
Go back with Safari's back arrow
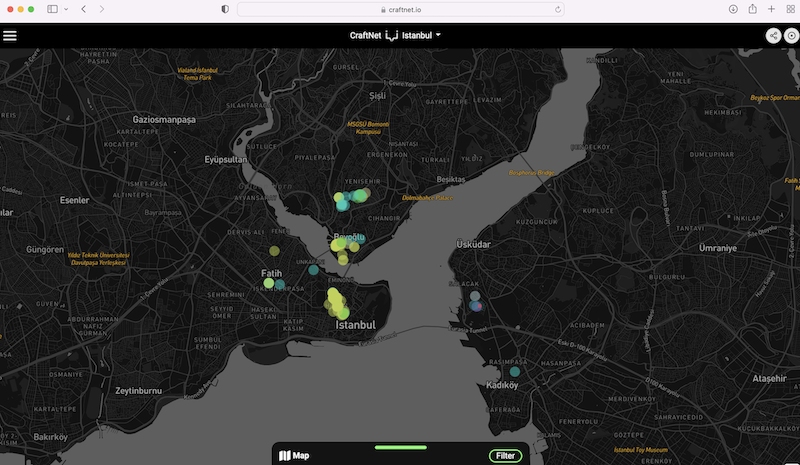(x=84, y=9)
